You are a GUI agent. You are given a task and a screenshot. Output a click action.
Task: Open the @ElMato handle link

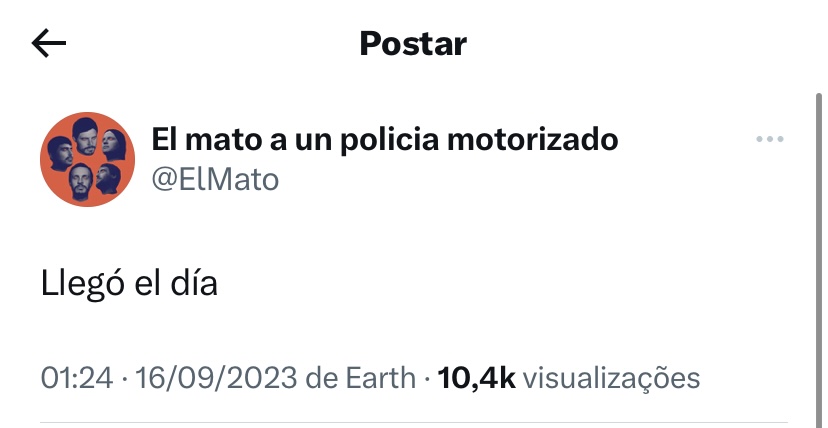coord(214,179)
